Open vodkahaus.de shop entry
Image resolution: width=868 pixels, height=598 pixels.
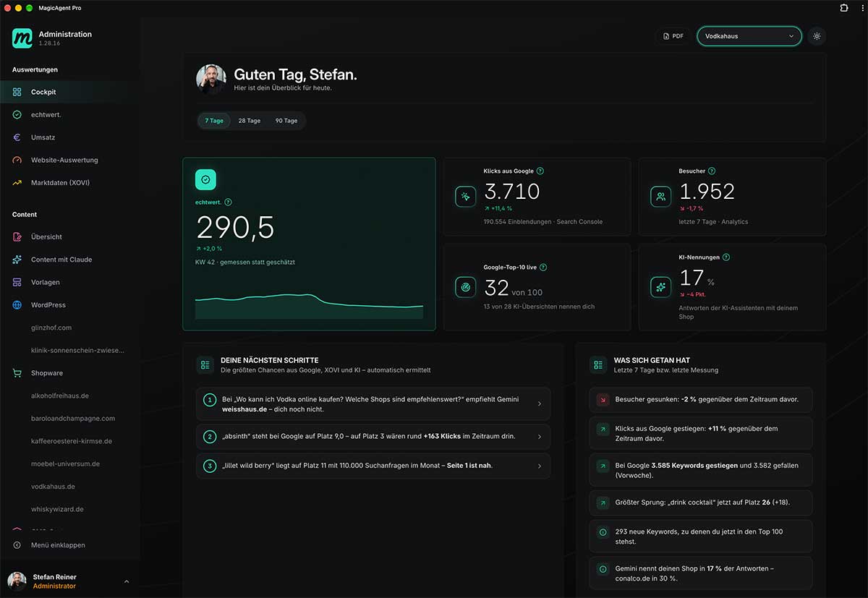tap(53, 487)
